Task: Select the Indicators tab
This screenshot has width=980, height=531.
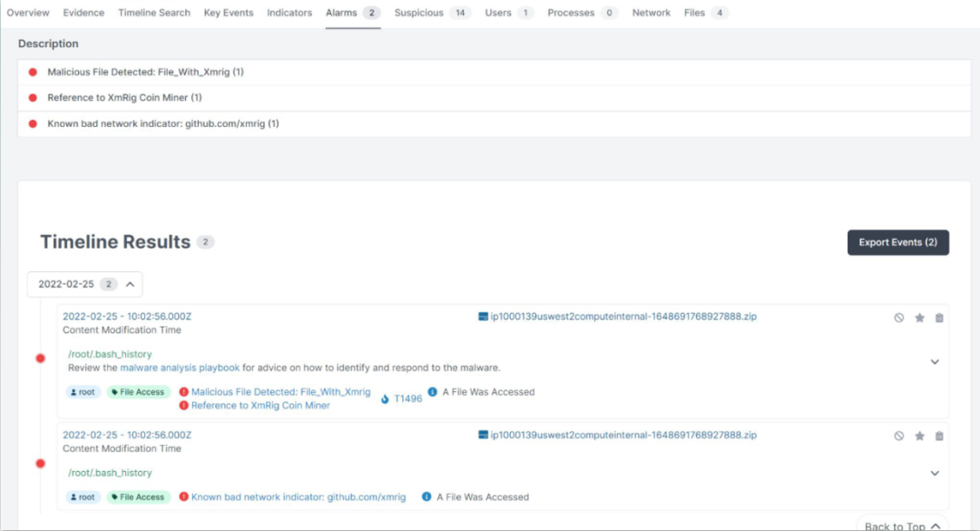Action: pos(289,13)
